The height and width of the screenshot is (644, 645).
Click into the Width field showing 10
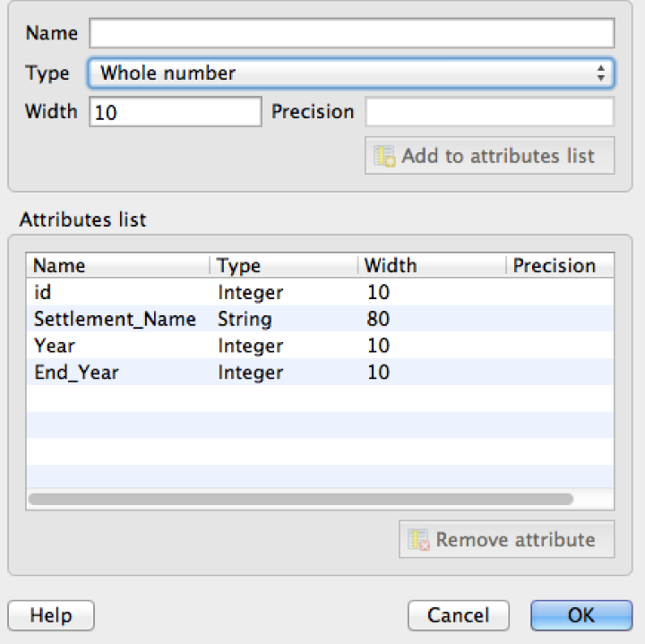176,112
